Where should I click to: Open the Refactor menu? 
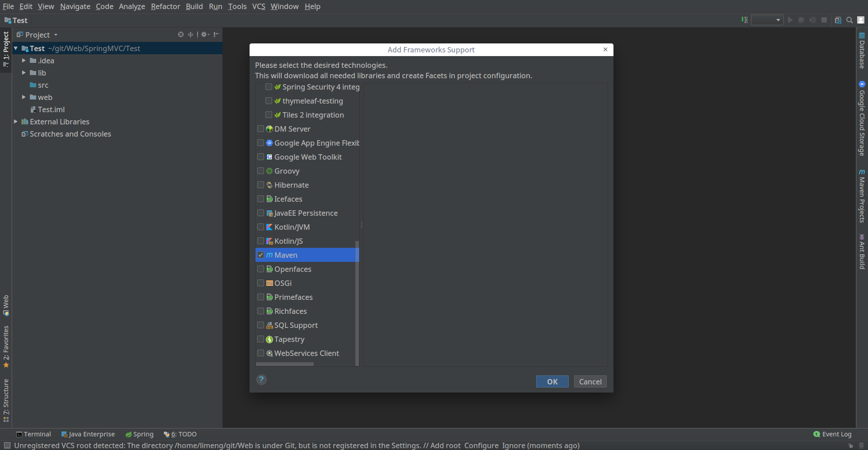point(165,6)
